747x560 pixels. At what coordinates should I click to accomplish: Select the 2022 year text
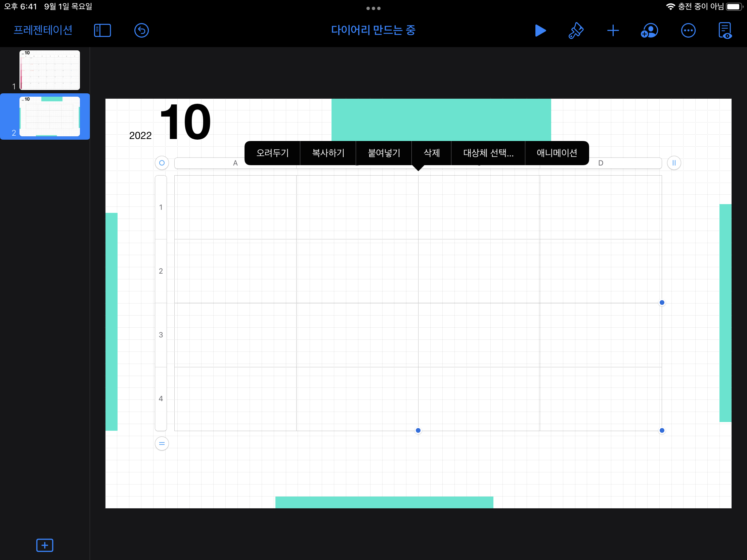pyautogui.click(x=140, y=135)
